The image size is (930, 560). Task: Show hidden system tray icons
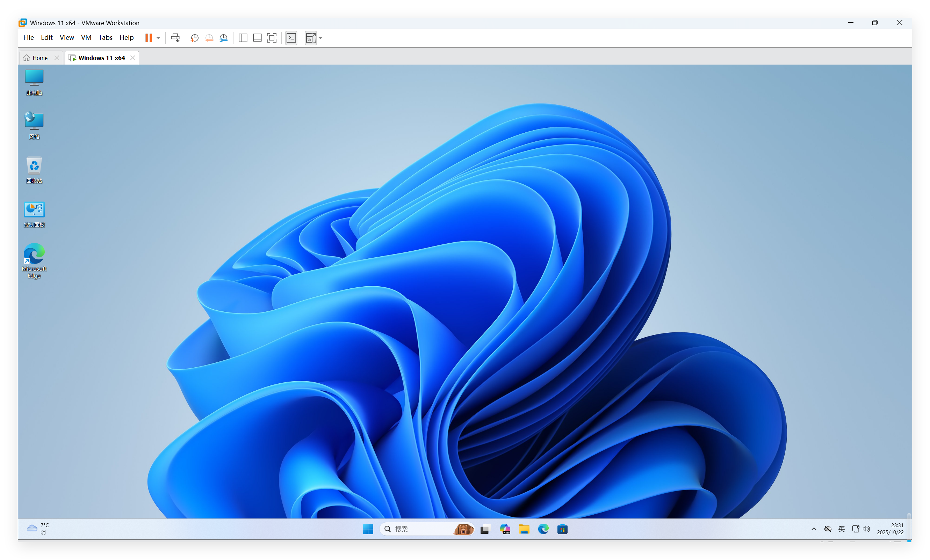click(x=814, y=529)
